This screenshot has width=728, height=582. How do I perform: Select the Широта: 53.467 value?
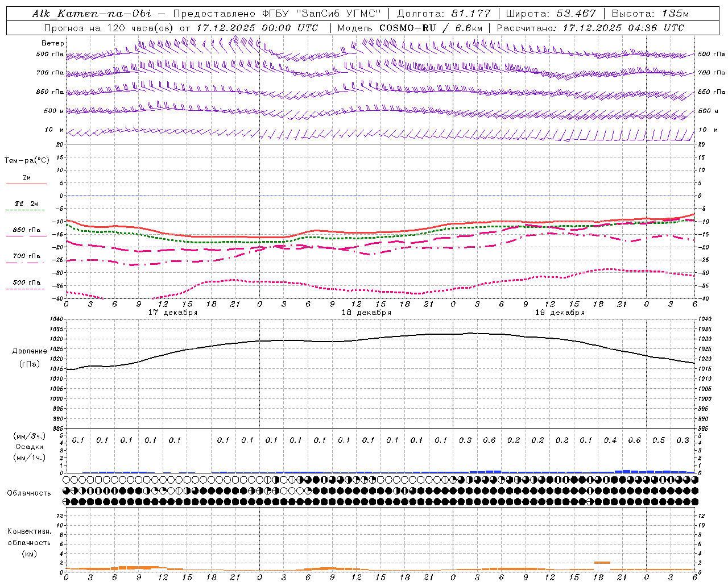551,14
